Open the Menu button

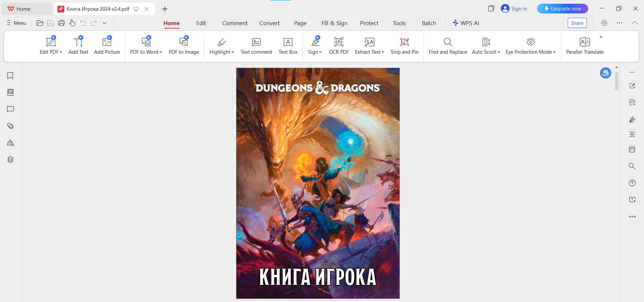pyautogui.click(x=16, y=23)
